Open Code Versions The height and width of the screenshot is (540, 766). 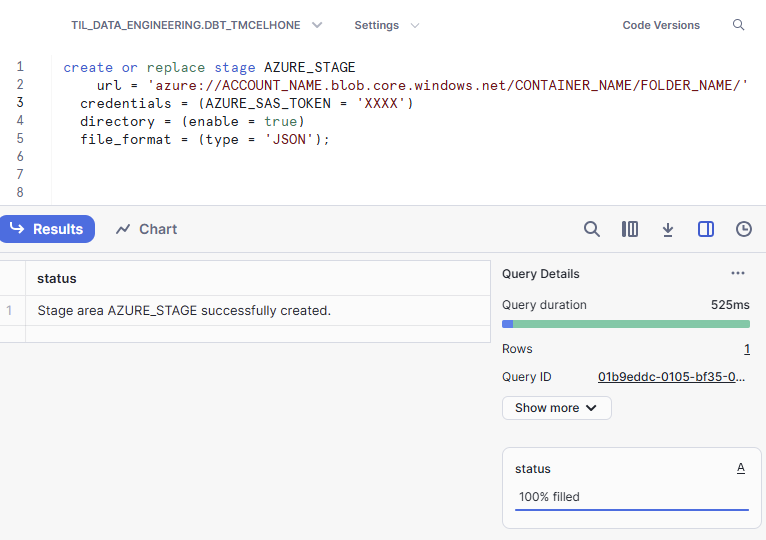[661, 25]
